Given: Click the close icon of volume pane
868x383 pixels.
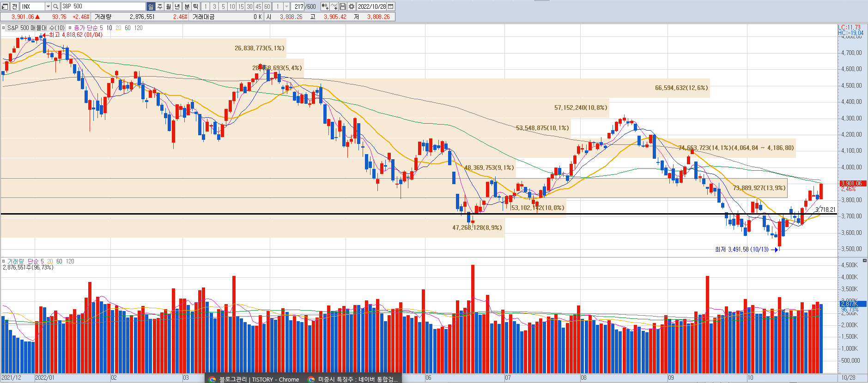Looking at the screenshot, I should pyautogui.click(x=864, y=261).
